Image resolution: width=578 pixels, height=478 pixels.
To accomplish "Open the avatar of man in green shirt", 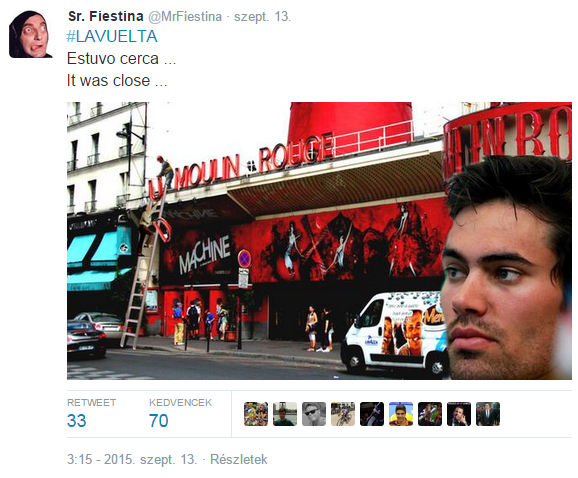I will (285, 414).
